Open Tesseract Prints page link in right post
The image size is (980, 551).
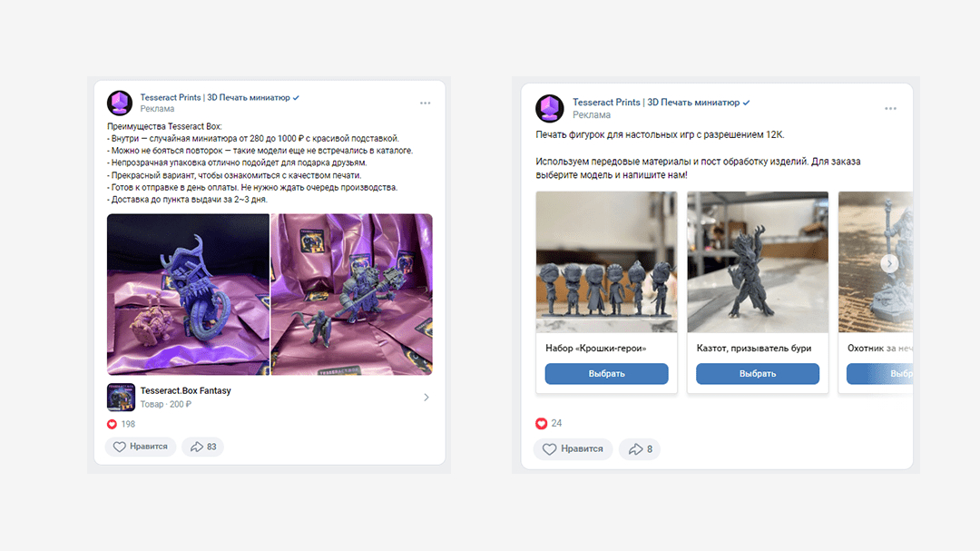point(656,102)
